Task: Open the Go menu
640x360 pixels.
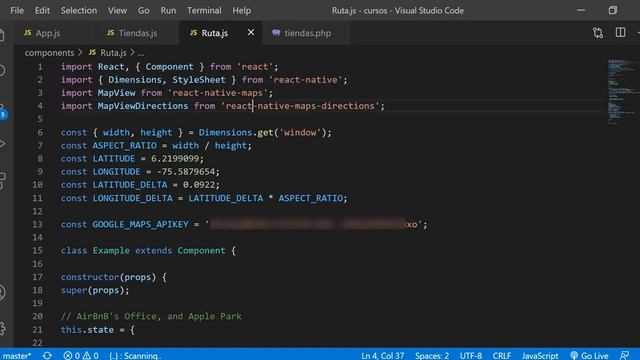Action: tap(143, 11)
